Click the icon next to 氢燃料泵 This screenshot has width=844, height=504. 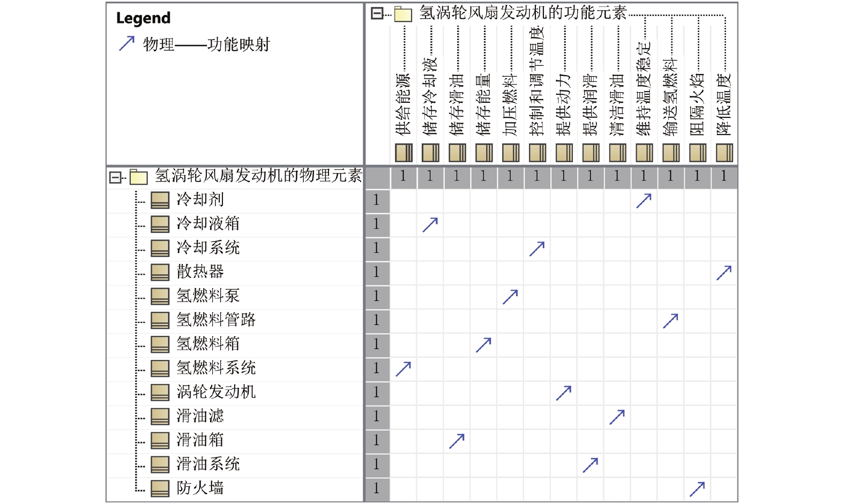click(160, 296)
